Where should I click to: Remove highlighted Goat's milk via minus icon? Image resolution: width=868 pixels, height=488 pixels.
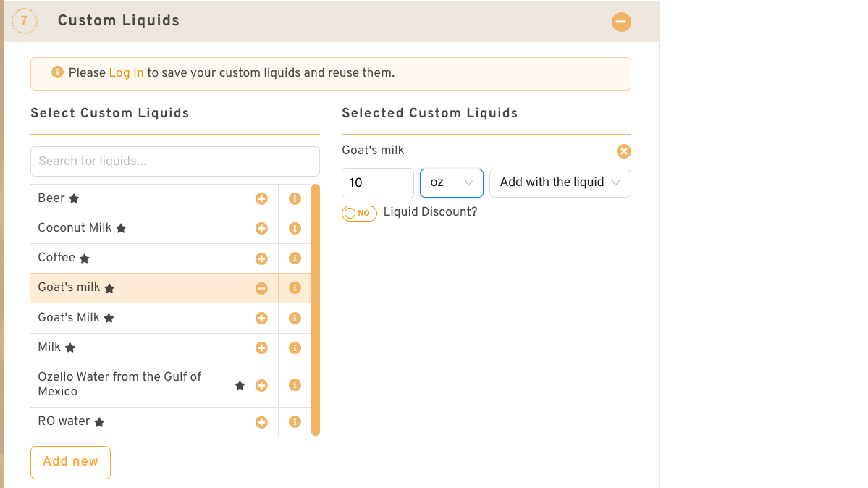(x=261, y=288)
